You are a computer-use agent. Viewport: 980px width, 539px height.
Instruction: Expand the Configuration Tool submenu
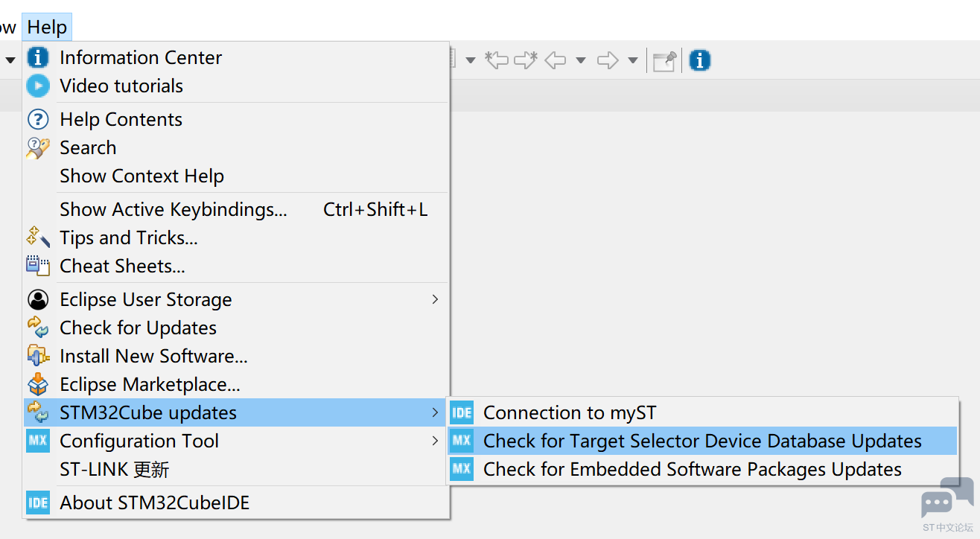[x=236, y=441]
